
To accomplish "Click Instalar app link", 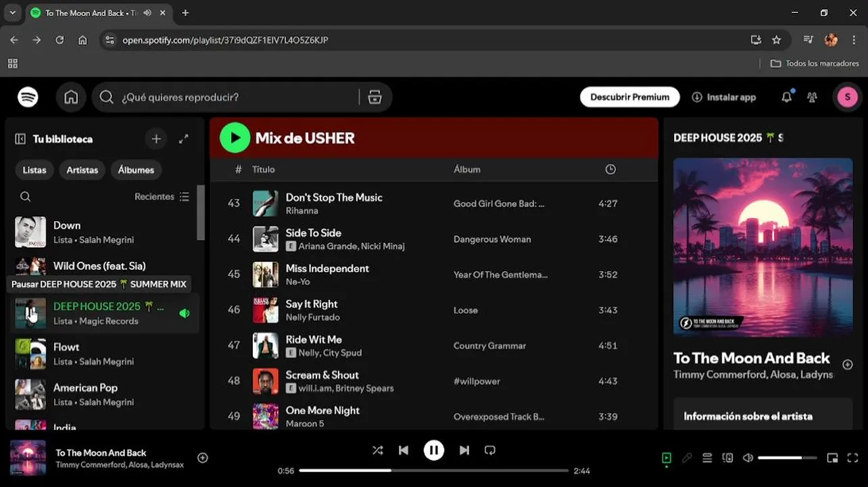I will pos(724,97).
